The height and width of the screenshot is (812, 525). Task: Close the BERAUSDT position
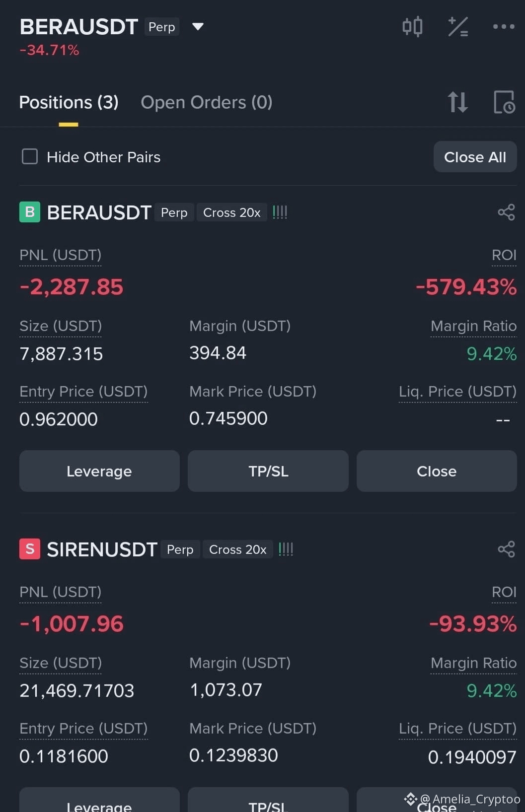click(437, 471)
